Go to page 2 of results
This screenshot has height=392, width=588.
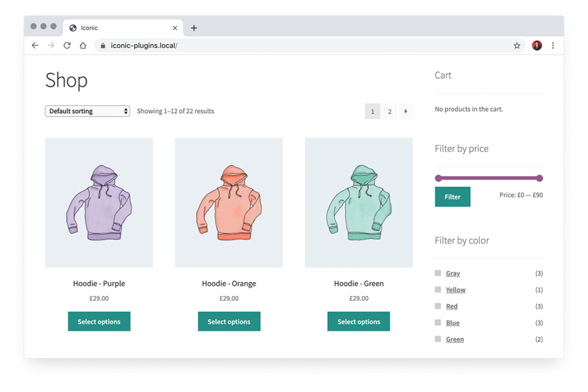click(x=389, y=111)
